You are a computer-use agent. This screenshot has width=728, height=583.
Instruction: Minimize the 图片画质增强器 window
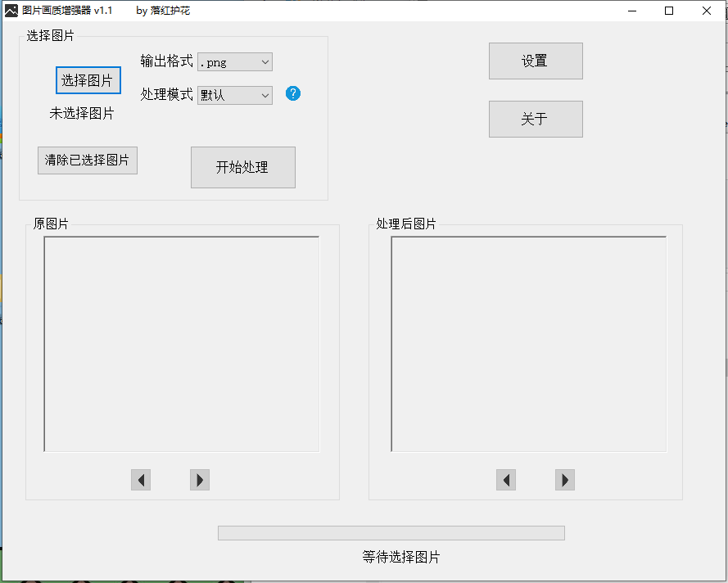632,11
